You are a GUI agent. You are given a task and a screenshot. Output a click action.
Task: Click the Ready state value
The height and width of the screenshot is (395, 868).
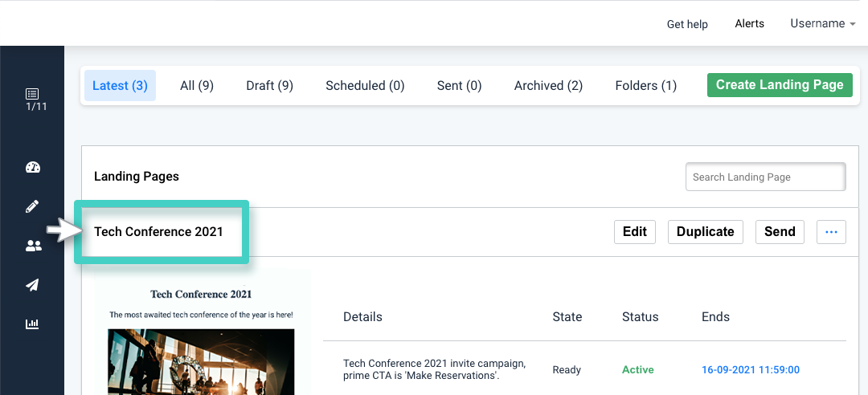tap(567, 369)
